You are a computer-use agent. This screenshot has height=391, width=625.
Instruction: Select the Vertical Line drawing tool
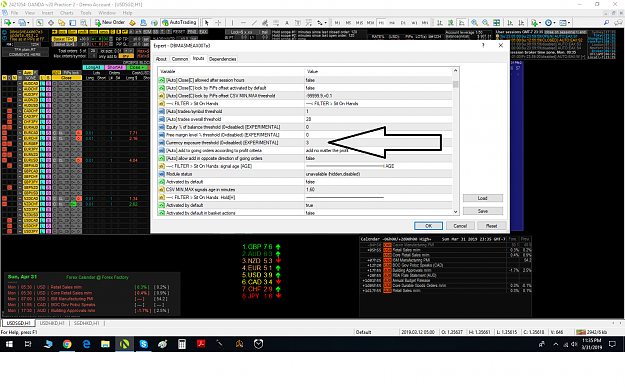coord(232,23)
